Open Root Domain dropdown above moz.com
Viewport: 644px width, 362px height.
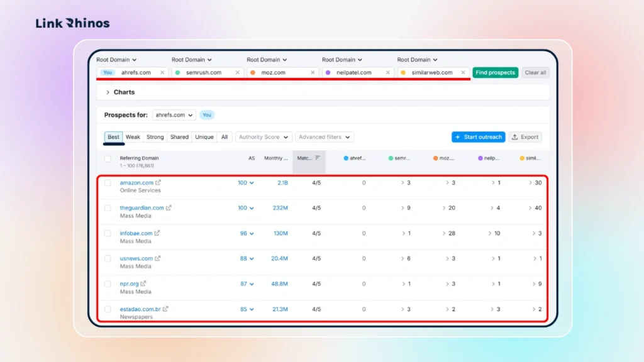click(267, 60)
